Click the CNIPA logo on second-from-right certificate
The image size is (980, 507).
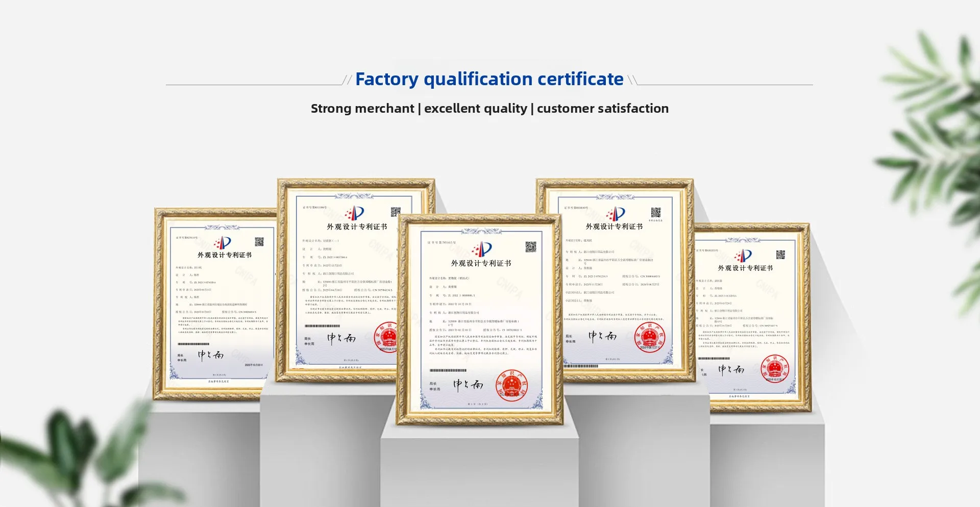616,213
